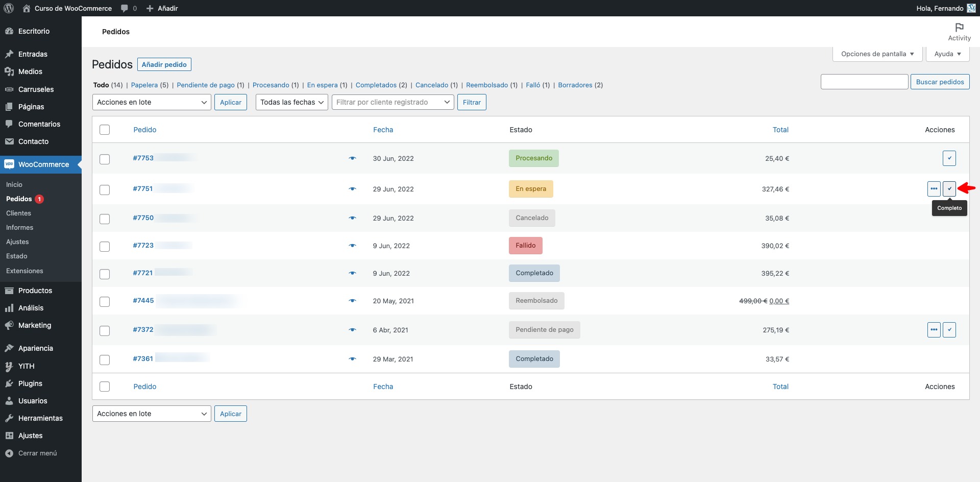Tick the select-all checkbox in table header
This screenshot has width=980, height=482.
coord(105,130)
